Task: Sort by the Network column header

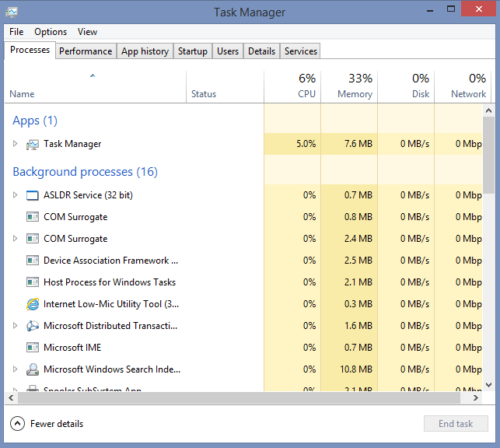Action: click(463, 87)
